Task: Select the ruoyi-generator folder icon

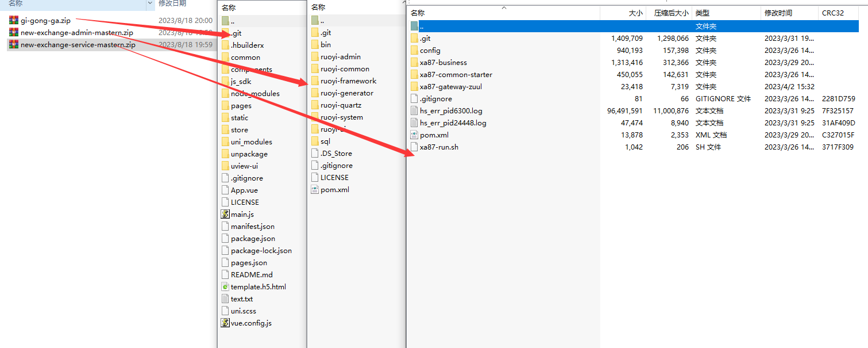Action: tap(315, 93)
